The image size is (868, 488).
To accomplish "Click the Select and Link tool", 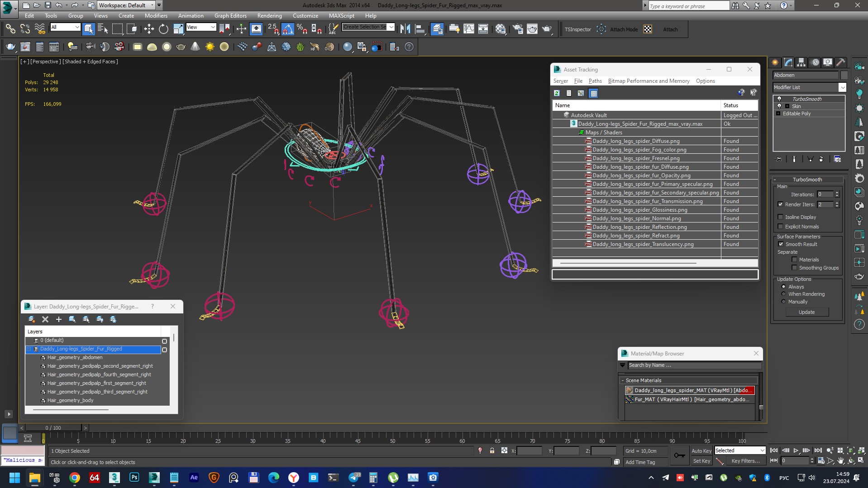I will (x=10, y=29).
